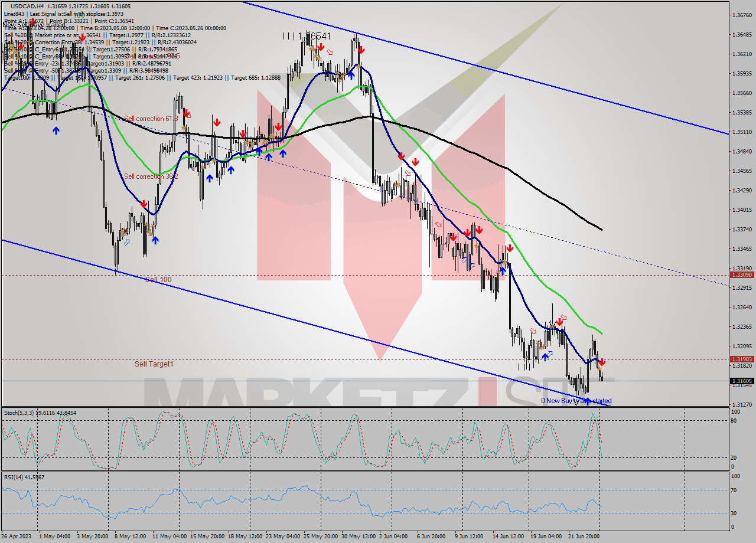
Task: Click the 'Target 685: 1.12888' text
Action: [x=256, y=77]
